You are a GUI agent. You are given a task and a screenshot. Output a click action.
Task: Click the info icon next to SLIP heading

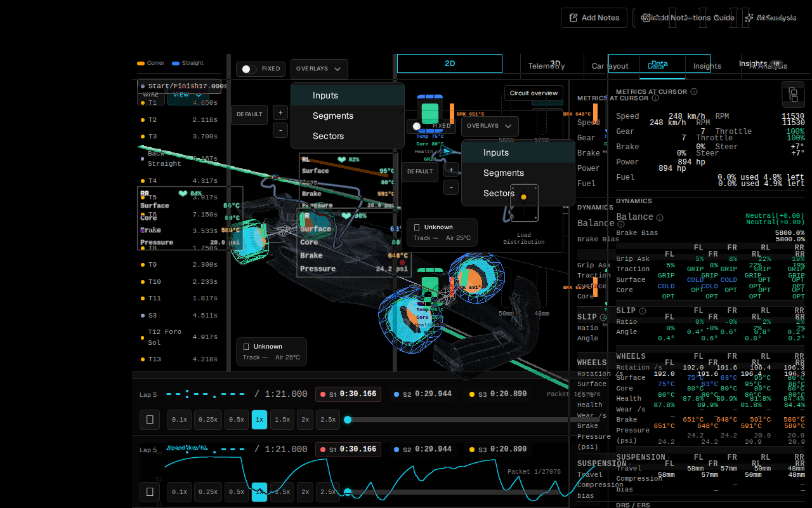click(x=643, y=311)
